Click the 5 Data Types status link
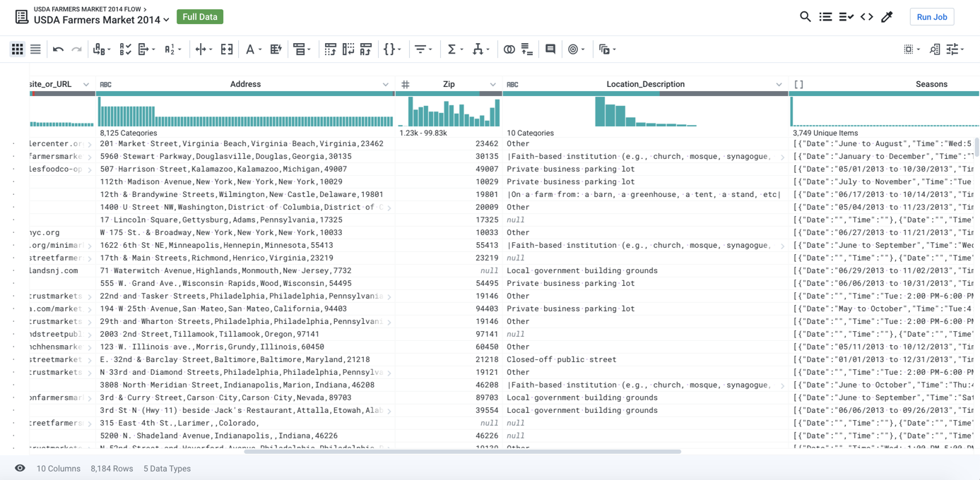This screenshot has width=980, height=480. click(x=167, y=468)
